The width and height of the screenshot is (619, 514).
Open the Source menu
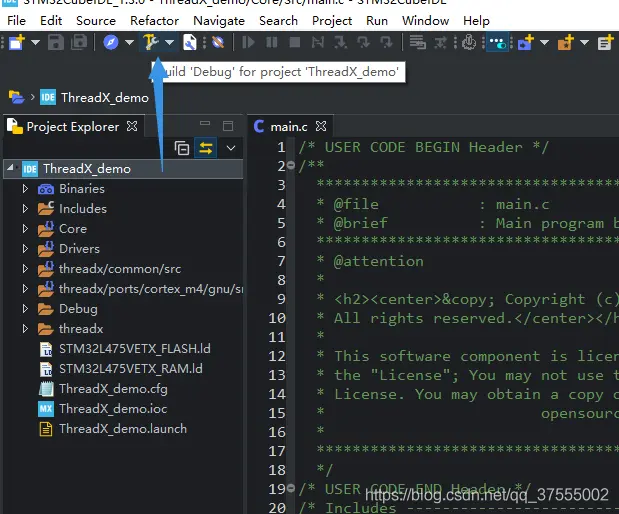point(96,21)
